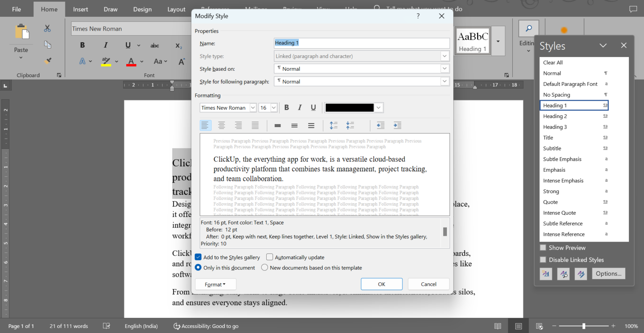Open the font color swatch dropdown
Screen dimensions: 644x333
[x=378, y=108]
